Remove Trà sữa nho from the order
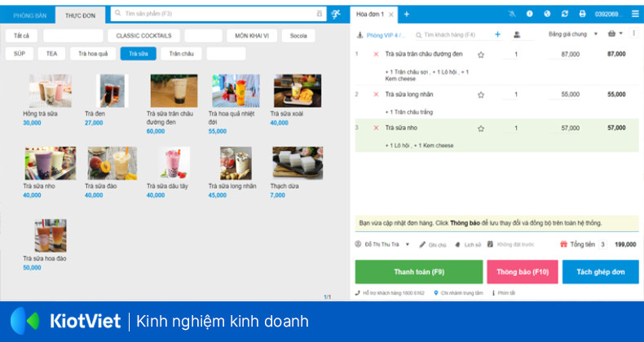The image size is (644, 342). (376, 128)
